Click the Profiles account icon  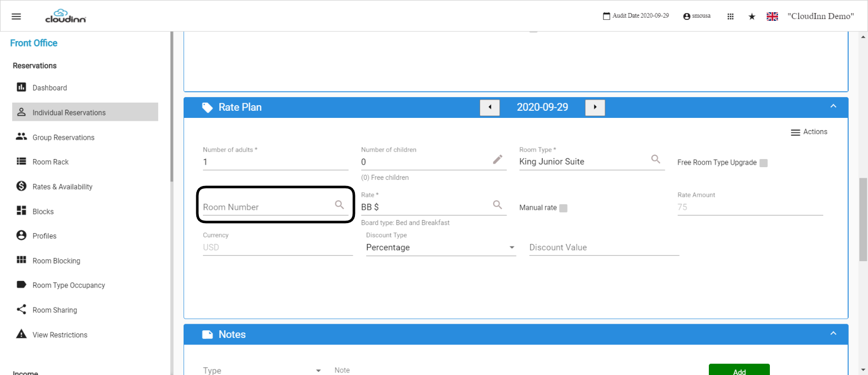click(21, 235)
